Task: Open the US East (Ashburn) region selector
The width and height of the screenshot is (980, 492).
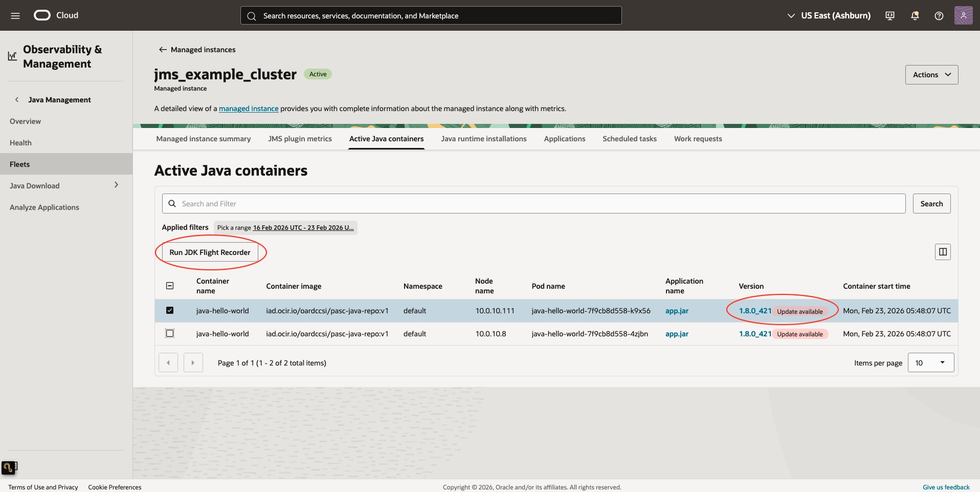Action: (829, 16)
